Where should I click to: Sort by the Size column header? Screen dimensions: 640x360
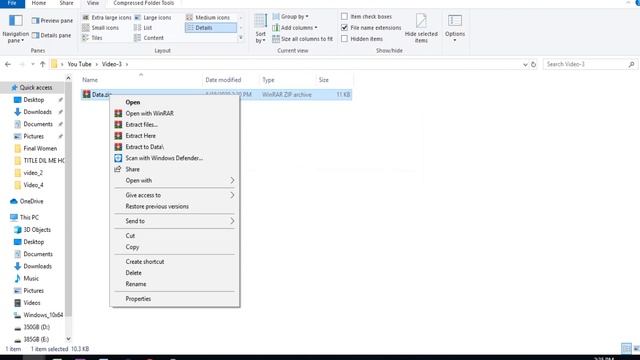click(334, 80)
